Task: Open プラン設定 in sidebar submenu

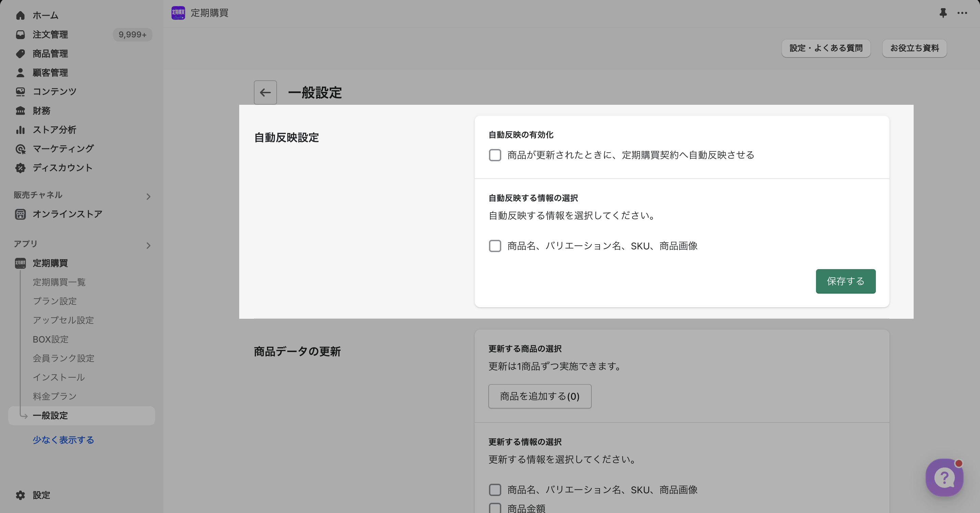Action: click(55, 301)
